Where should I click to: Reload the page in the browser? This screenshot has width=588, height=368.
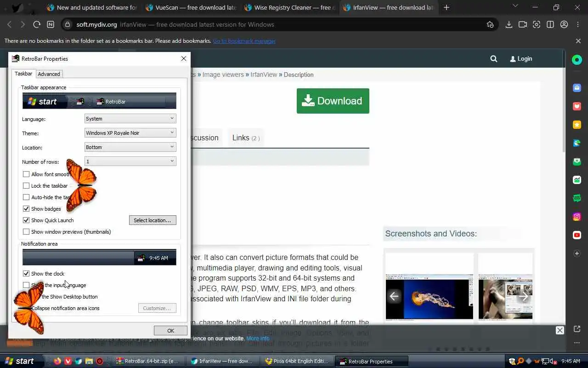(37, 24)
